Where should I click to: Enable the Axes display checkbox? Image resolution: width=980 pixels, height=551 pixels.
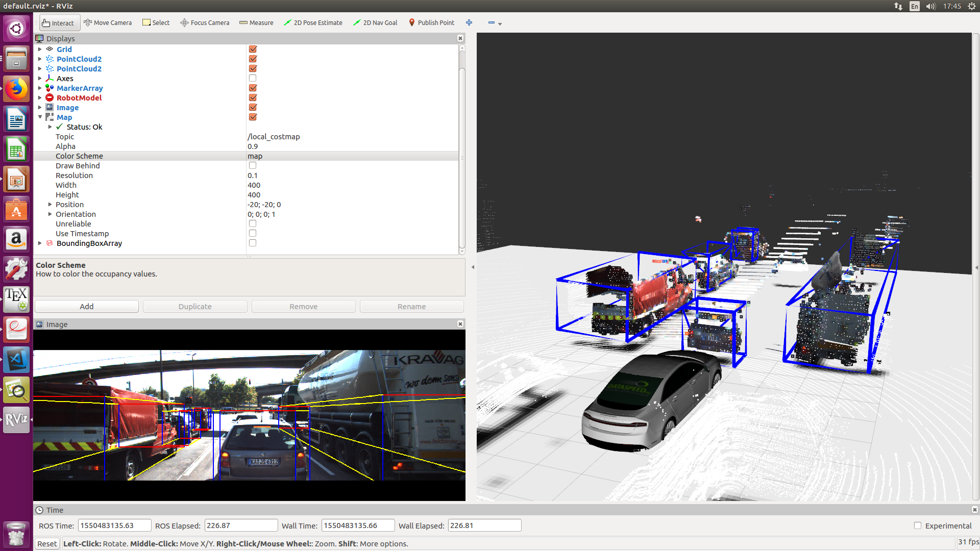click(x=253, y=79)
